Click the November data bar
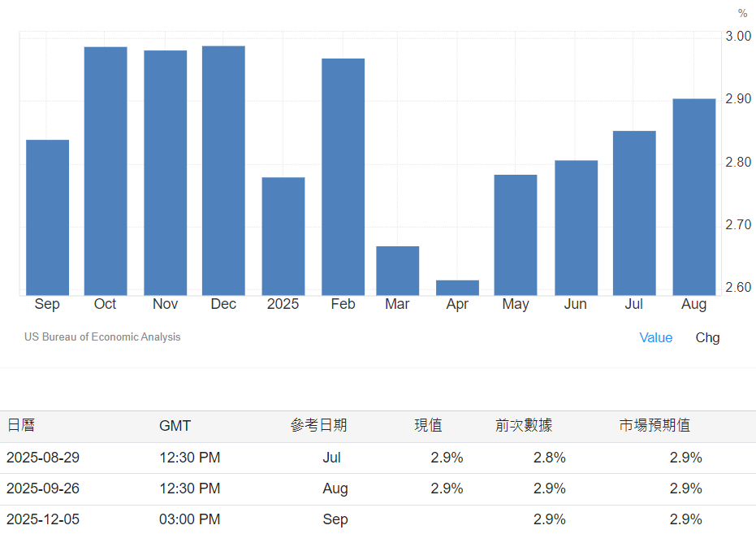 pyautogui.click(x=165, y=172)
